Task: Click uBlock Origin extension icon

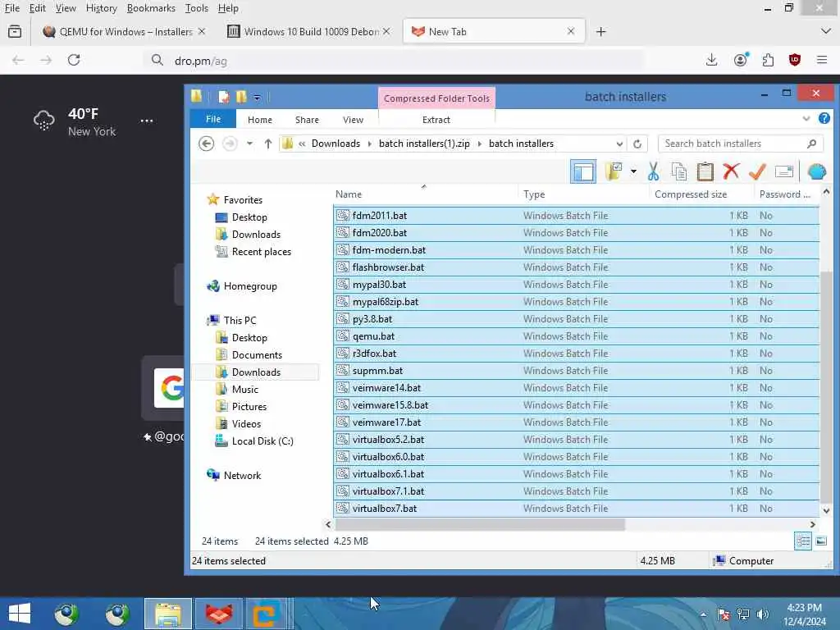Action: [794, 60]
